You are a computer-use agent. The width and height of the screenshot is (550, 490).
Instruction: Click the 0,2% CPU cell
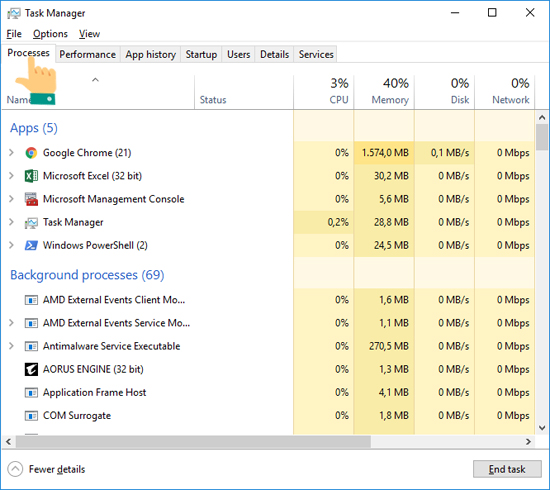click(323, 222)
